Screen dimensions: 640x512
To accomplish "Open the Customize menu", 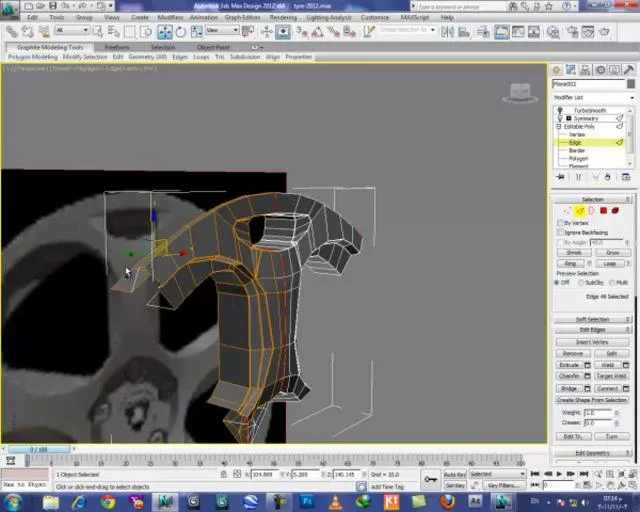I will 375,18.
